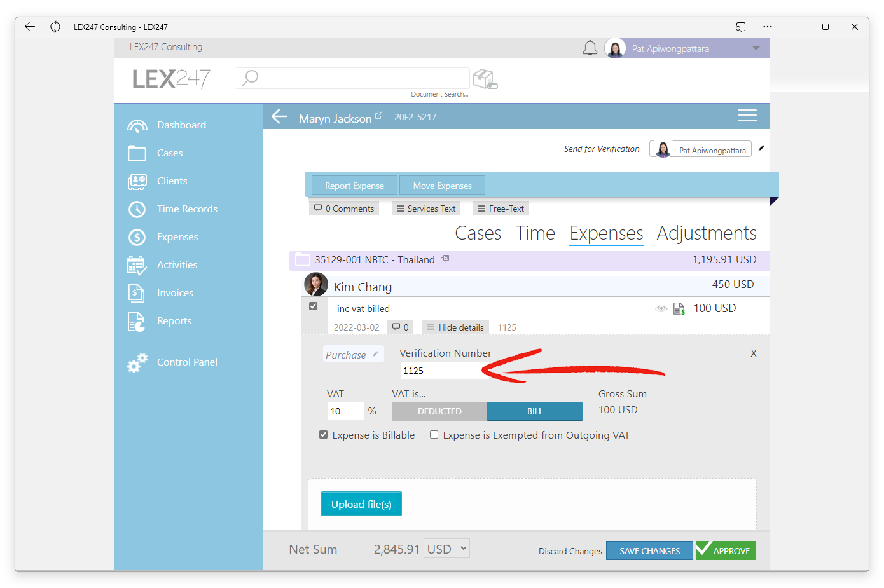
Task: Click the 2022-03-02 expense date
Action: (356, 328)
